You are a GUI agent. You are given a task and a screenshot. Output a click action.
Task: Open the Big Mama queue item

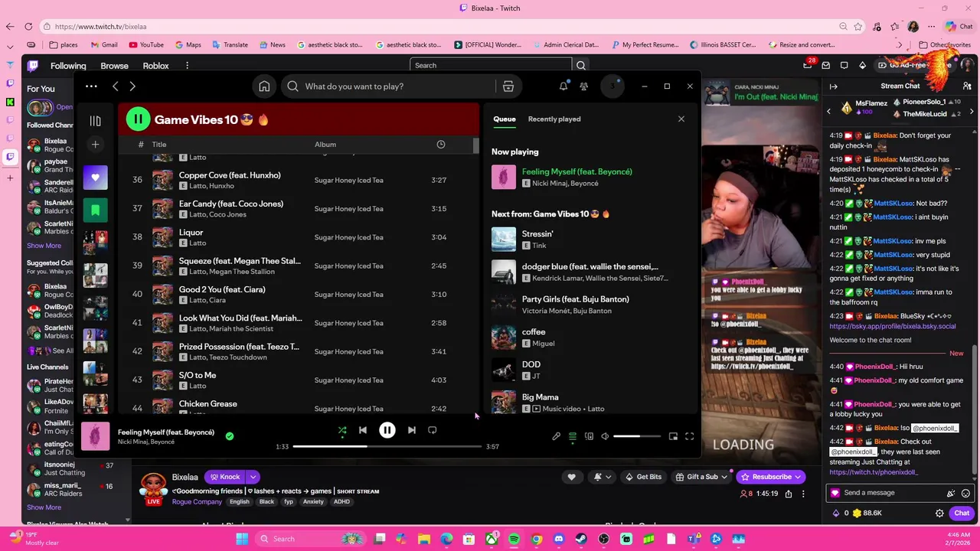coord(590,402)
